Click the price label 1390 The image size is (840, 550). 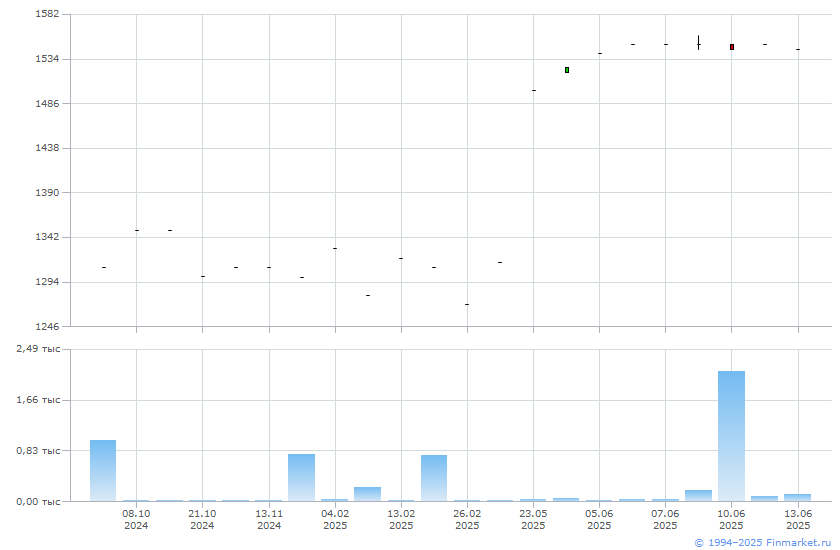pos(47,192)
